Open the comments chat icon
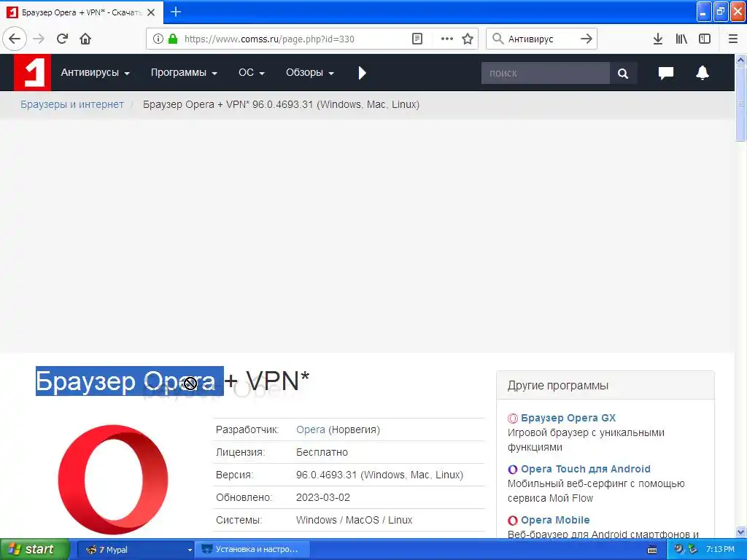The image size is (747, 560). pos(665,73)
